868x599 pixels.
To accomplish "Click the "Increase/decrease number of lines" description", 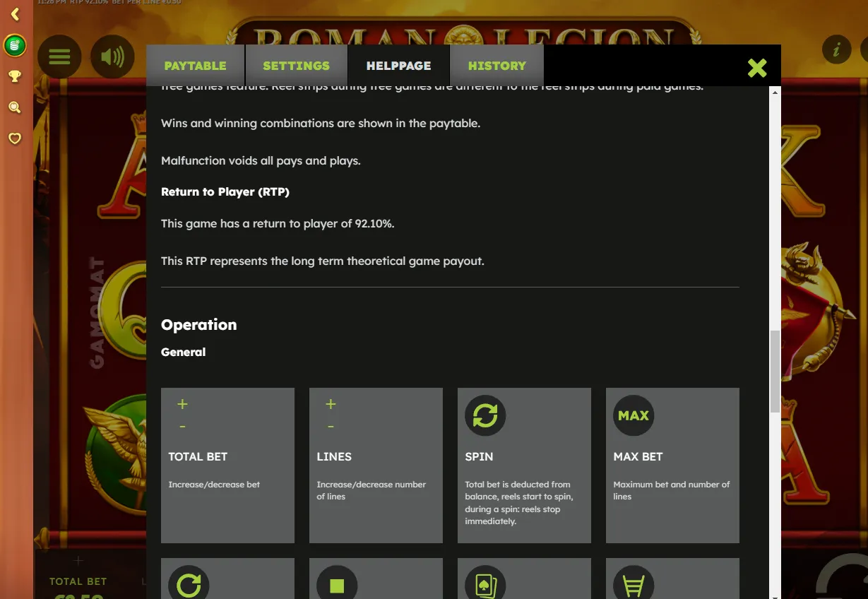I will point(371,490).
